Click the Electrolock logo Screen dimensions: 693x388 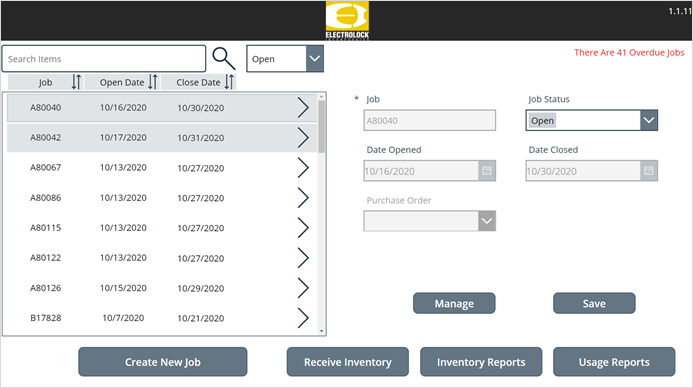tap(347, 20)
